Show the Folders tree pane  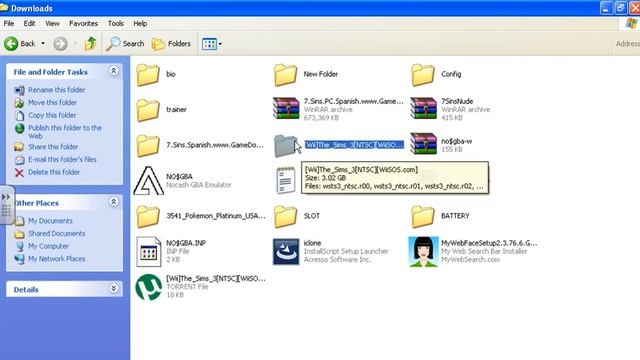point(171,43)
